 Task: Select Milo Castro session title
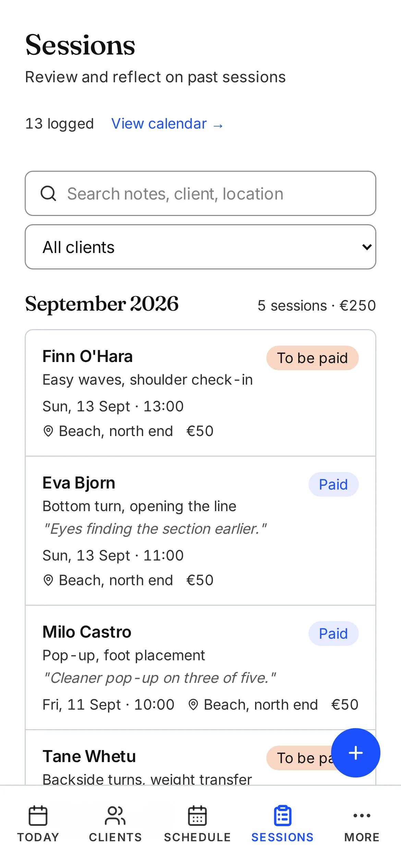(87, 632)
